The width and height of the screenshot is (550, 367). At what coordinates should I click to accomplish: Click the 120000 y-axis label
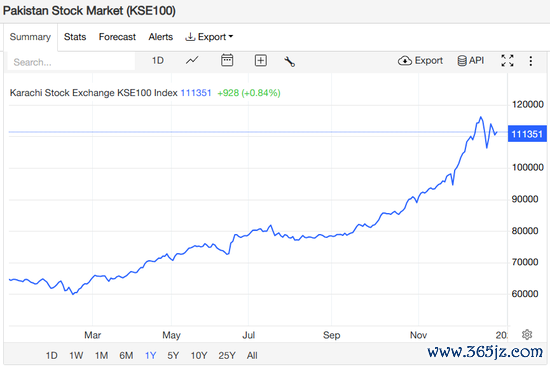coord(528,104)
